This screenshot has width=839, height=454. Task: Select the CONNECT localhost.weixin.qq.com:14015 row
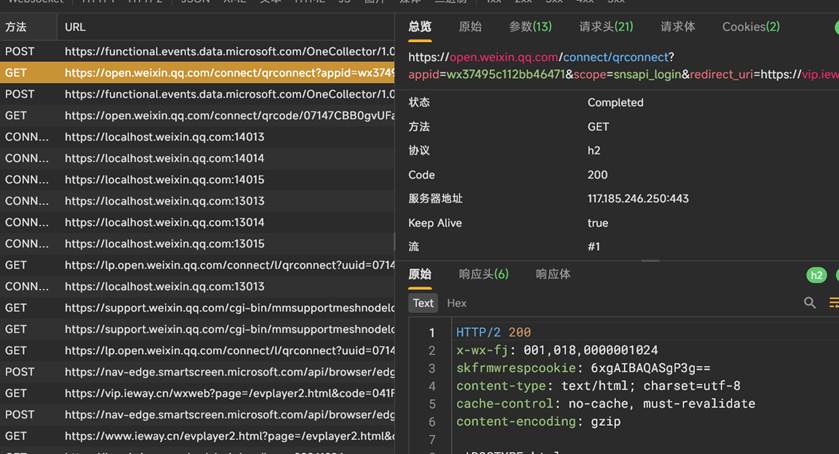click(197, 180)
